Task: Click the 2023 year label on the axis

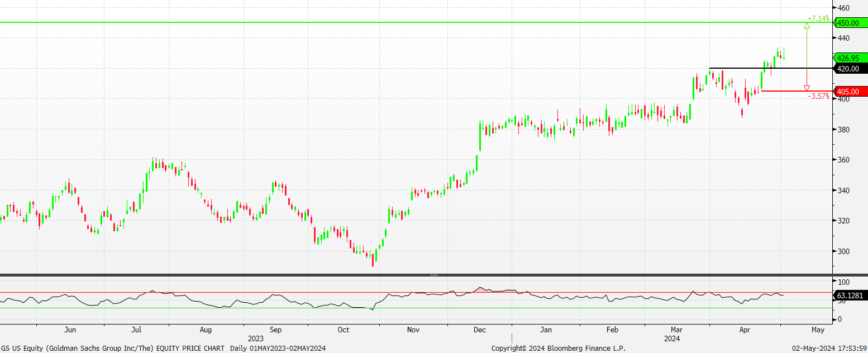Action: coord(256,338)
